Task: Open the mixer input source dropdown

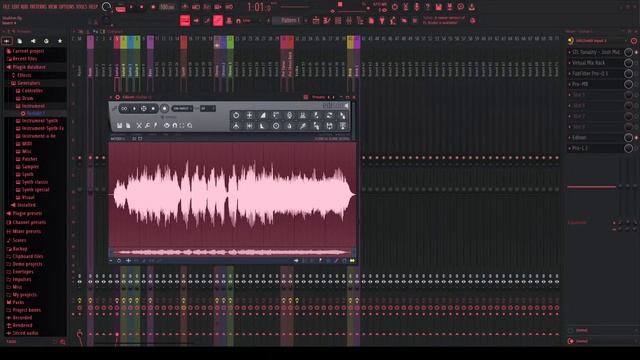Action: (598, 41)
